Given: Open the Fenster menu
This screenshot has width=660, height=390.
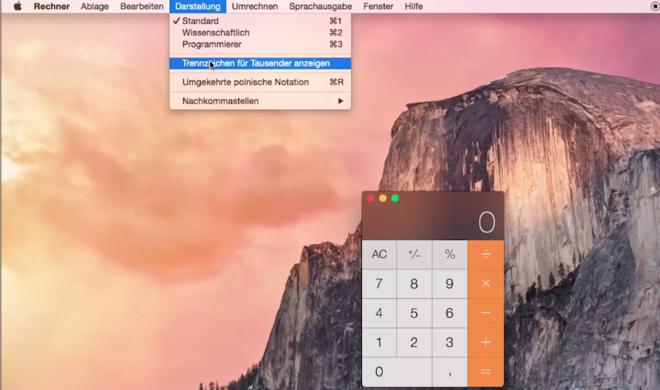Looking at the screenshot, I should pos(378,6).
